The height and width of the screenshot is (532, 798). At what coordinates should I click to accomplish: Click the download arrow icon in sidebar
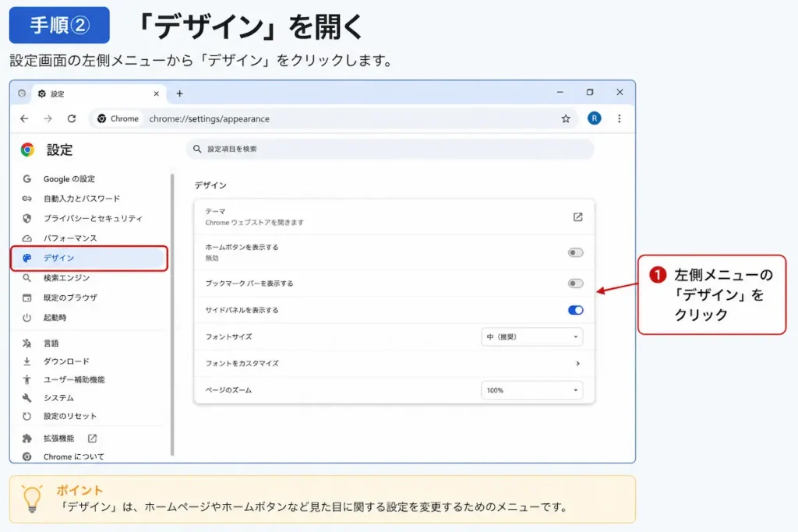(x=27, y=361)
